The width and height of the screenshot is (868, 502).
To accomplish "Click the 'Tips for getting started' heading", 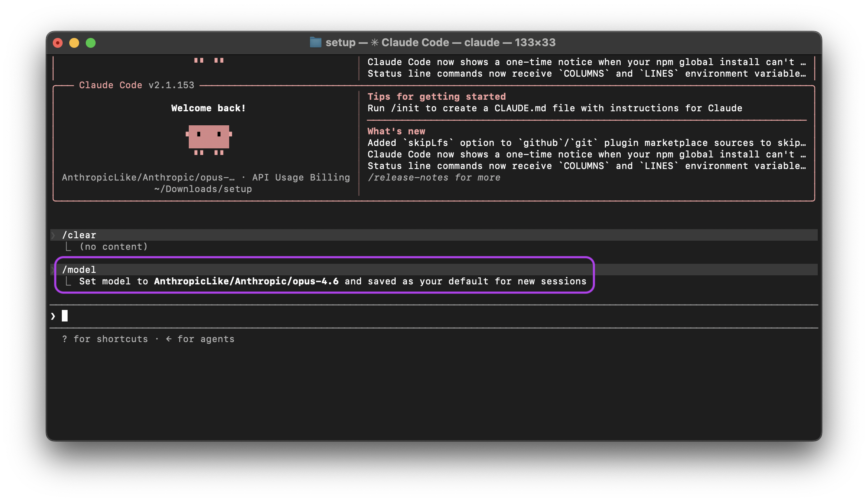I will click(436, 96).
